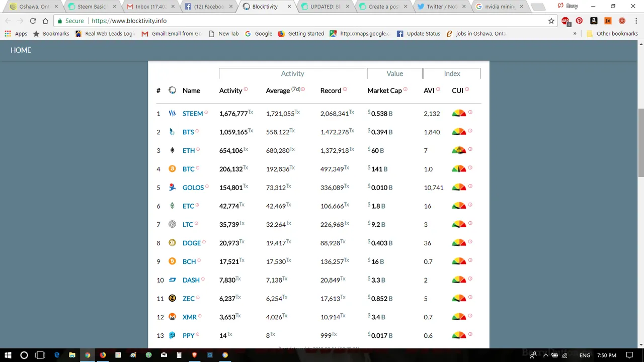The image size is (644, 362).
Task: Click the info icon beside CUI header
Action: click(x=467, y=89)
